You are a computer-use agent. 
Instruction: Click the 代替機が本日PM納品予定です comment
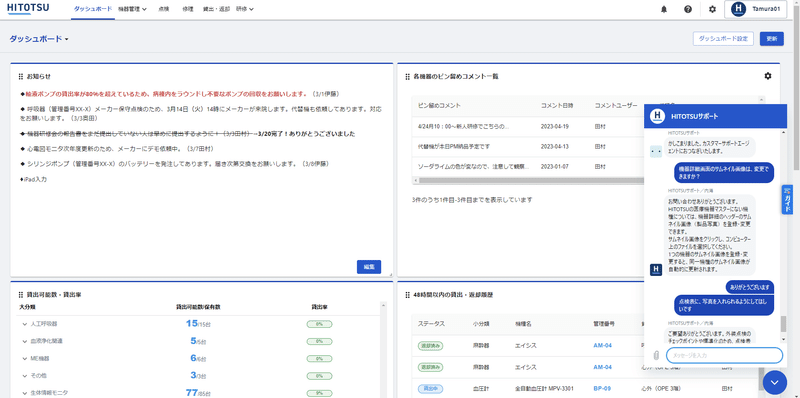[454, 146]
